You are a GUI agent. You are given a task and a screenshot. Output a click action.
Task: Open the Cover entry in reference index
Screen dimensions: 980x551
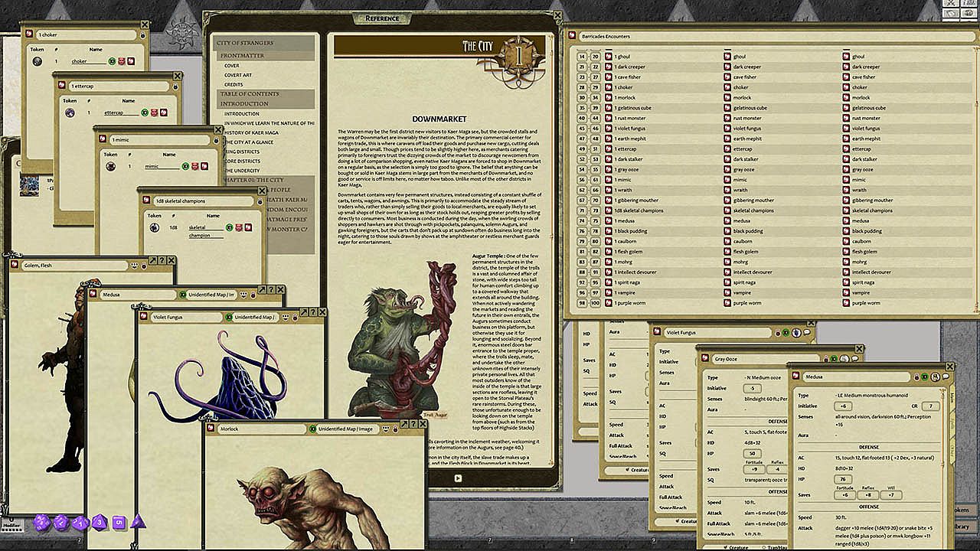[232, 66]
